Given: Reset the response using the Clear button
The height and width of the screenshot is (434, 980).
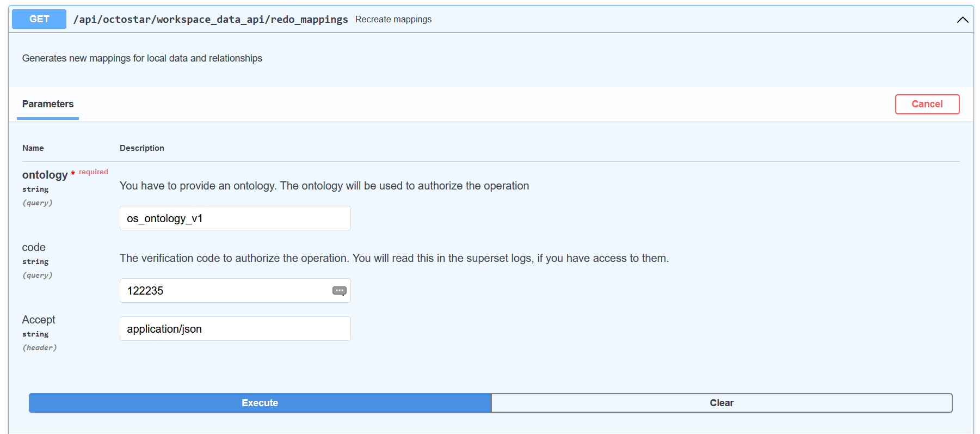Looking at the screenshot, I should [x=721, y=403].
